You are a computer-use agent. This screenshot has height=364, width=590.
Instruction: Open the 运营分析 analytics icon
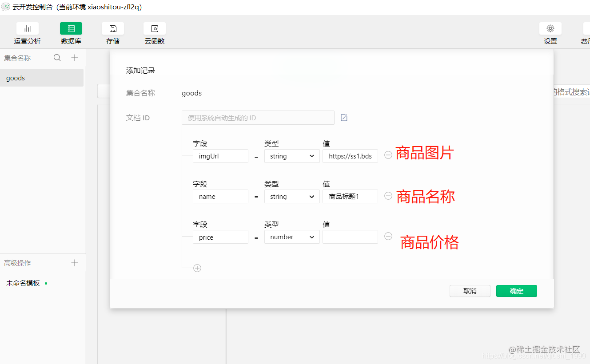click(x=28, y=28)
